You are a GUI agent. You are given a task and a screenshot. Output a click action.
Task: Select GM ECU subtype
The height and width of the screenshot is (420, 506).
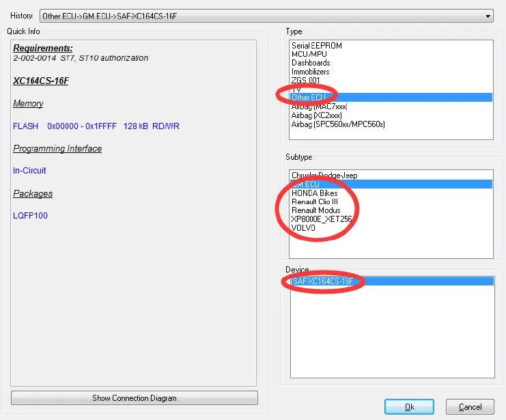click(x=391, y=184)
